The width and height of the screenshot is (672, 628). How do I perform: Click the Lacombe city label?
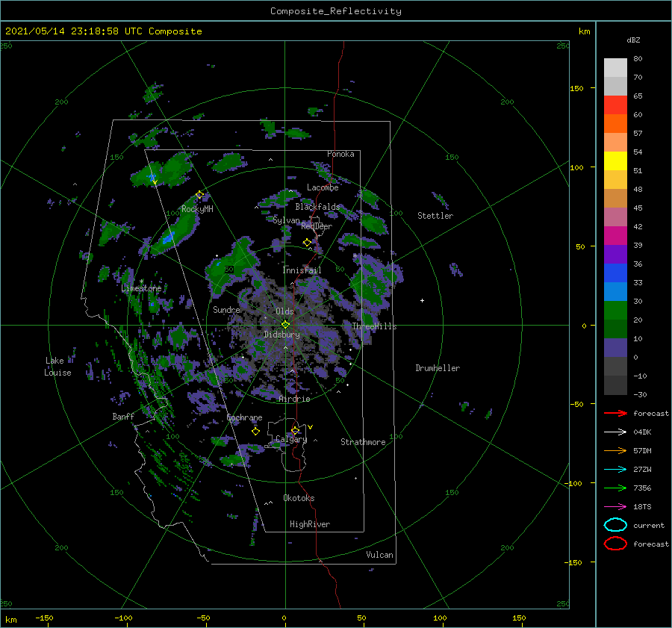point(323,187)
